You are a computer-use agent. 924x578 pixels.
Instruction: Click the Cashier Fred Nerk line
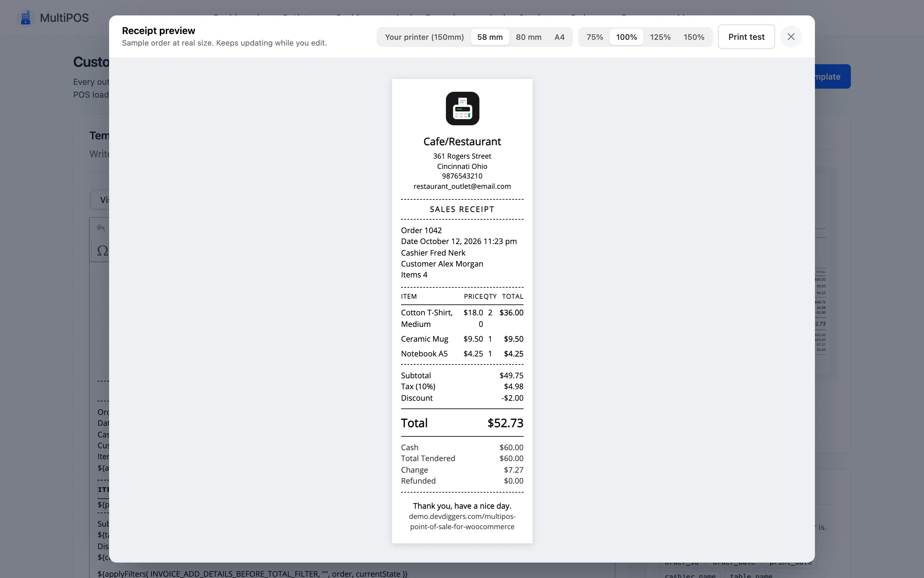pyautogui.click(x=433, y=253)
